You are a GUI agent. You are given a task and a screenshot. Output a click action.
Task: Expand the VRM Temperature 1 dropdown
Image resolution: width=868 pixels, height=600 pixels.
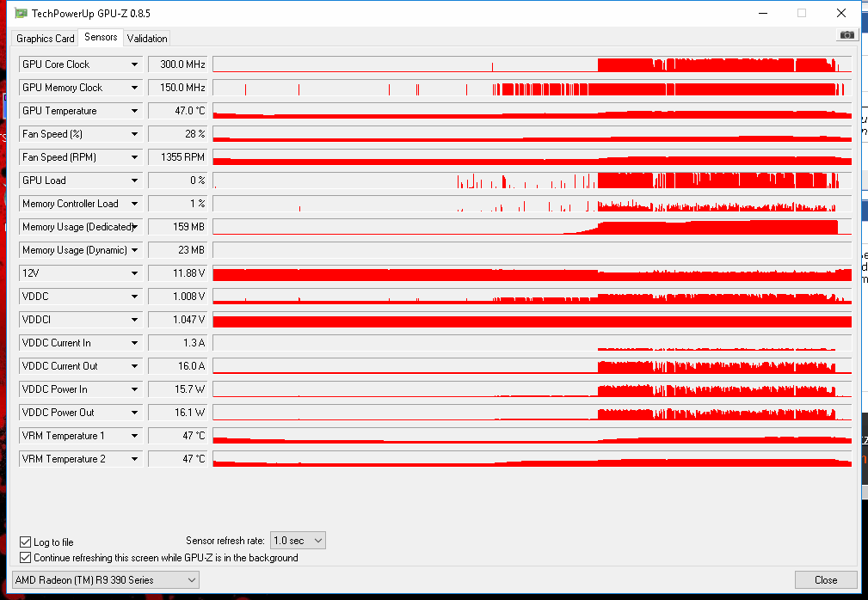(x=134, y=436)
